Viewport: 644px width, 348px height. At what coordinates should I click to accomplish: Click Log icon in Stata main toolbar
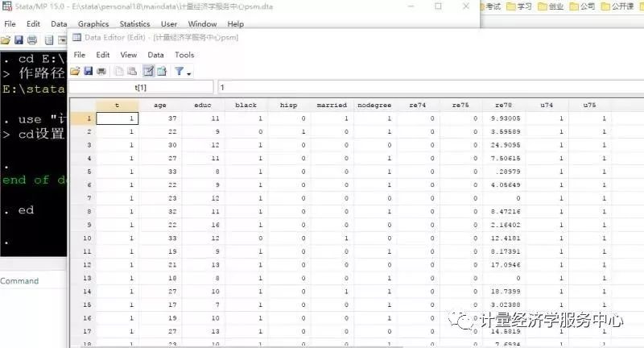(49, 39)
